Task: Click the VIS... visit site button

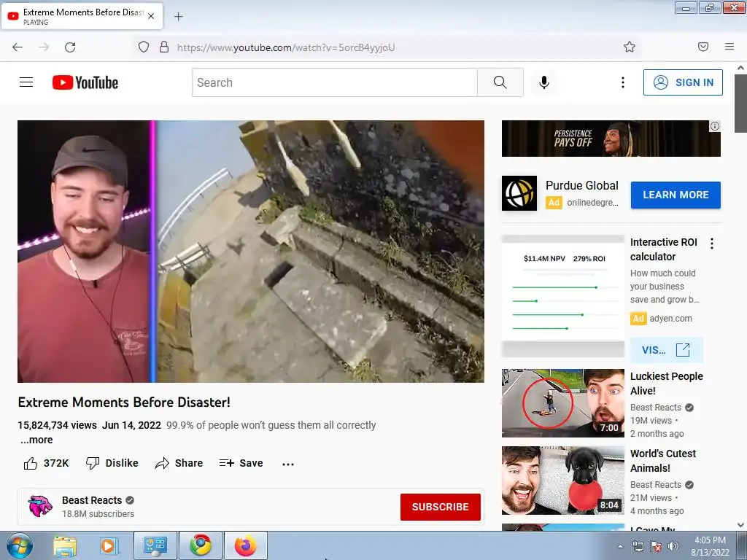Action: 666,350
